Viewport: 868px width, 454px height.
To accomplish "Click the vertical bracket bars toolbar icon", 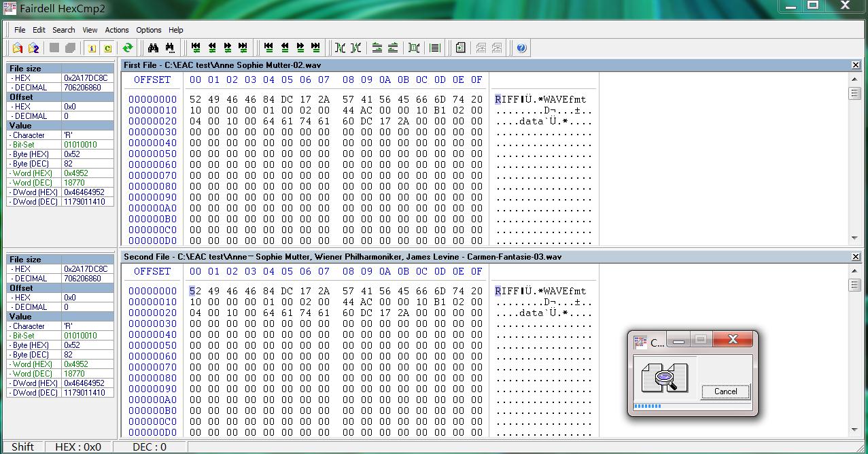I will click(x=414, y=48).
